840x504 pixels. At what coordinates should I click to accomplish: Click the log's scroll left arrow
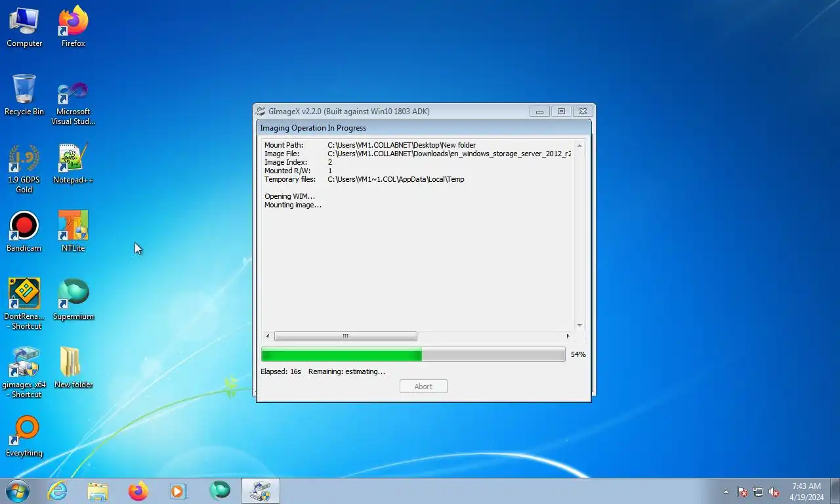[x=268, y=336]
